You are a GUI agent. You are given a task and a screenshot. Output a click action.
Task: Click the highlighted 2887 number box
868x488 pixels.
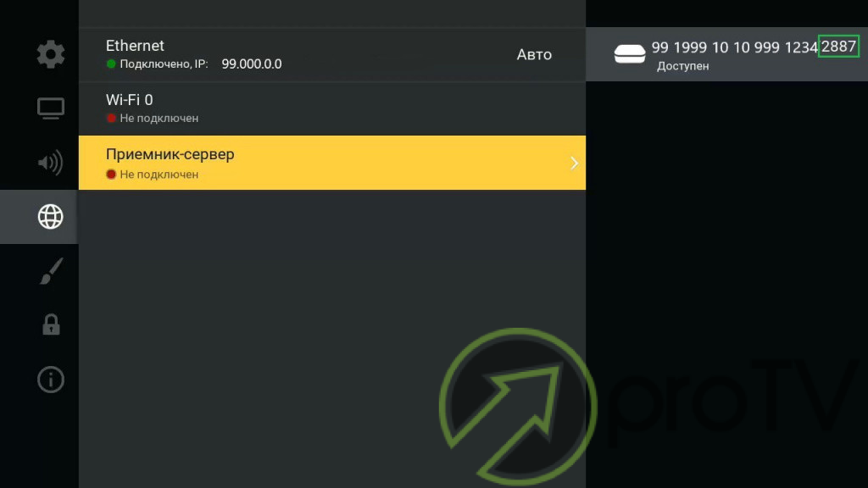click(838, 47)
